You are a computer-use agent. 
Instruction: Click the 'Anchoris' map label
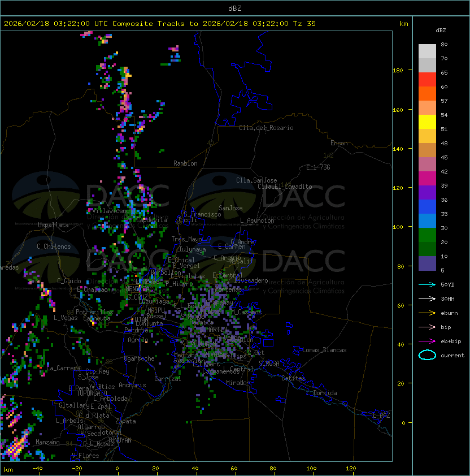click(132, 385)
